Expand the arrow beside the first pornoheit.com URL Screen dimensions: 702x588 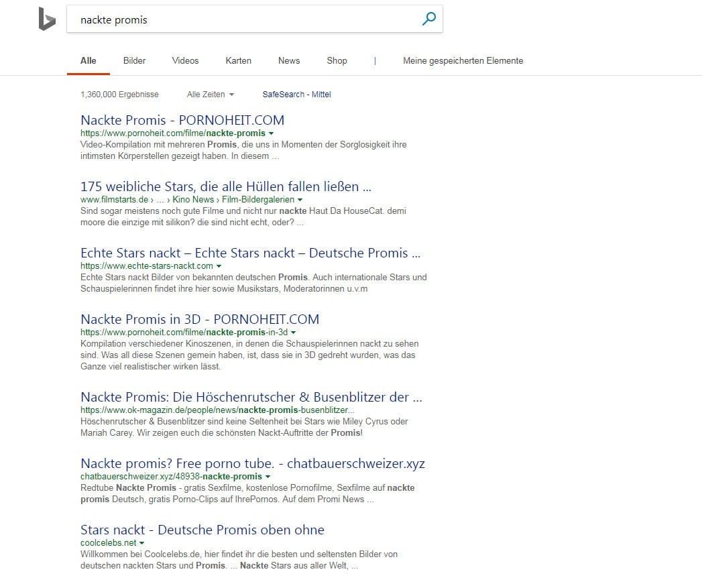point(271,133)
